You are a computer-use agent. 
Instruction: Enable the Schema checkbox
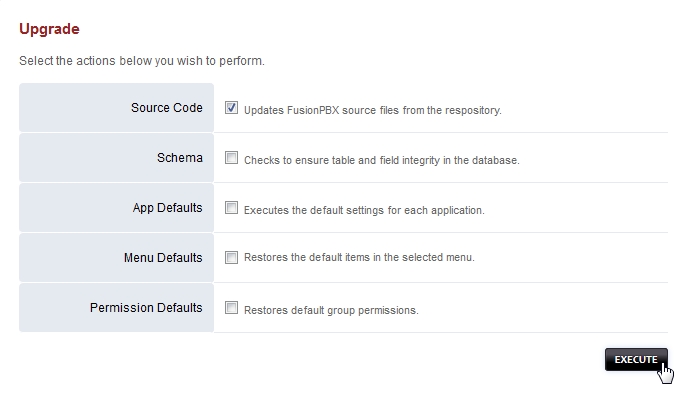(x=232, y=158)
